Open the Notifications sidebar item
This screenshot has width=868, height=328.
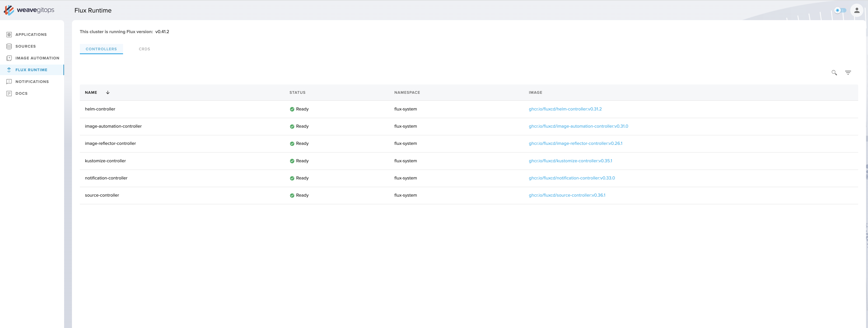click(x=32, y=82)
